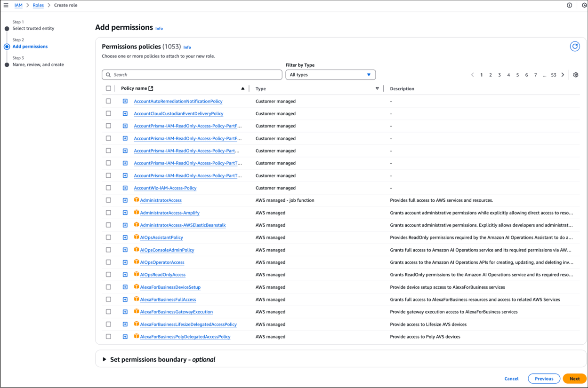Click AIOpsOperatorAccess orange policy icon
Viewport: 588px width, 388px height.
point(137,262)
